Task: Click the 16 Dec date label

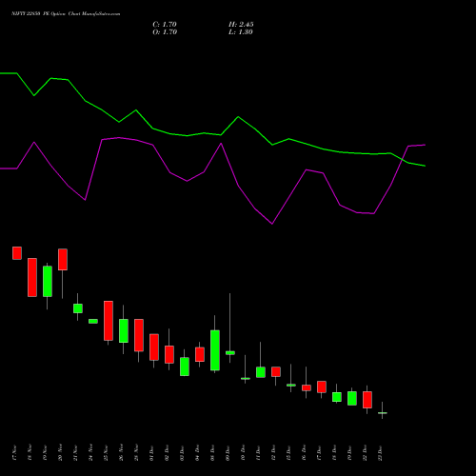Action: pos(304,453)
